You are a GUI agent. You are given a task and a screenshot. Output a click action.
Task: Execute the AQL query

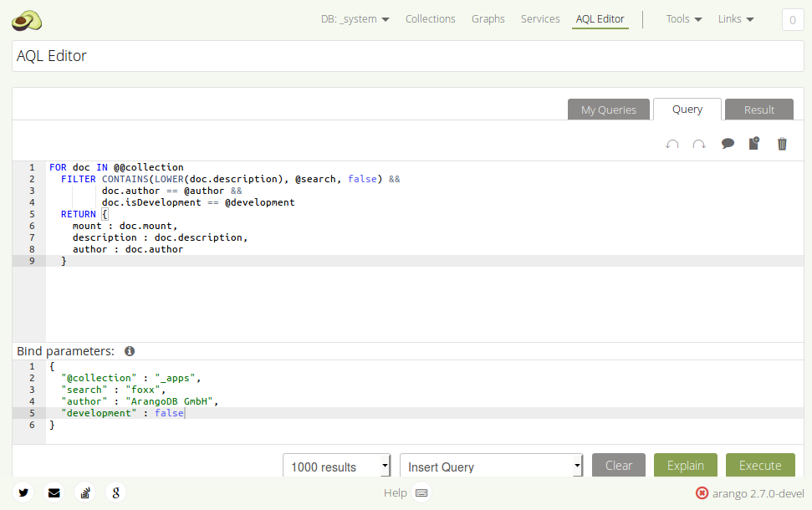[x=759, y=465]
